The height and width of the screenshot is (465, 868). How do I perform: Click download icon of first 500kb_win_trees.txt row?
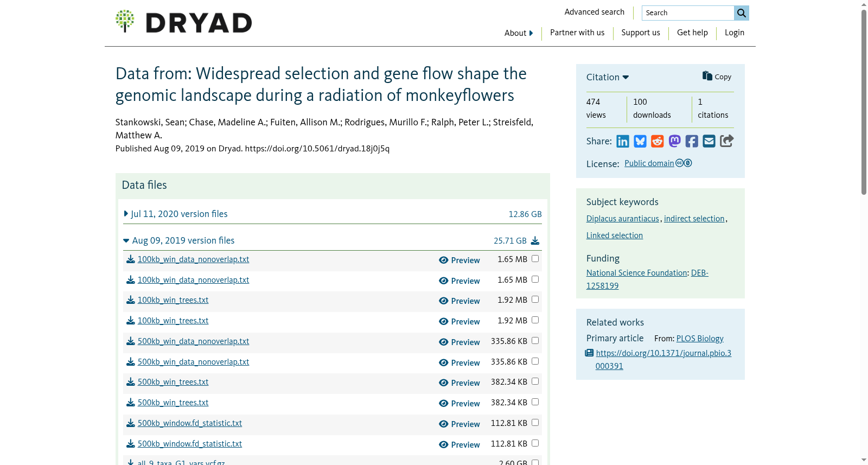click(x=131, y=382)
